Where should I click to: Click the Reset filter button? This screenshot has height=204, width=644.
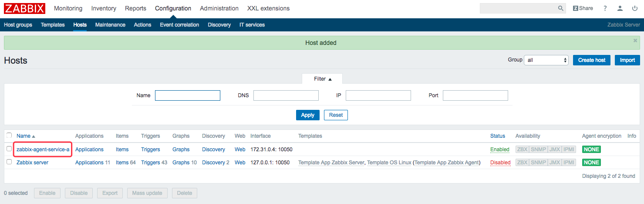click(x=336, y=115)
